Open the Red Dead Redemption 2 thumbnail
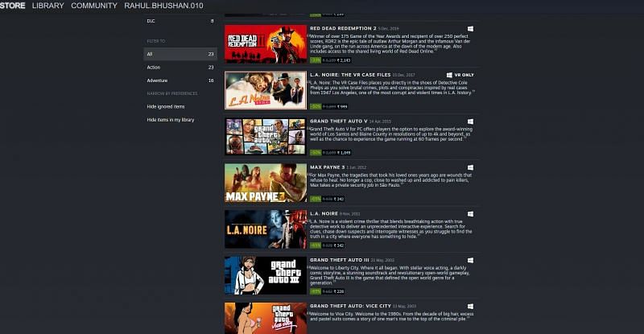The image size is (644, 334). [266, 44]
